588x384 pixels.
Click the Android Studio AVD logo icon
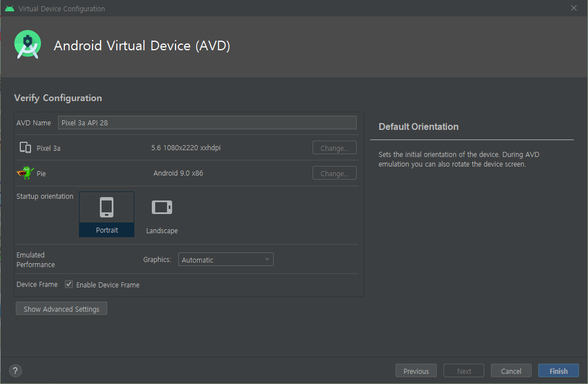(x=28, y=45)
